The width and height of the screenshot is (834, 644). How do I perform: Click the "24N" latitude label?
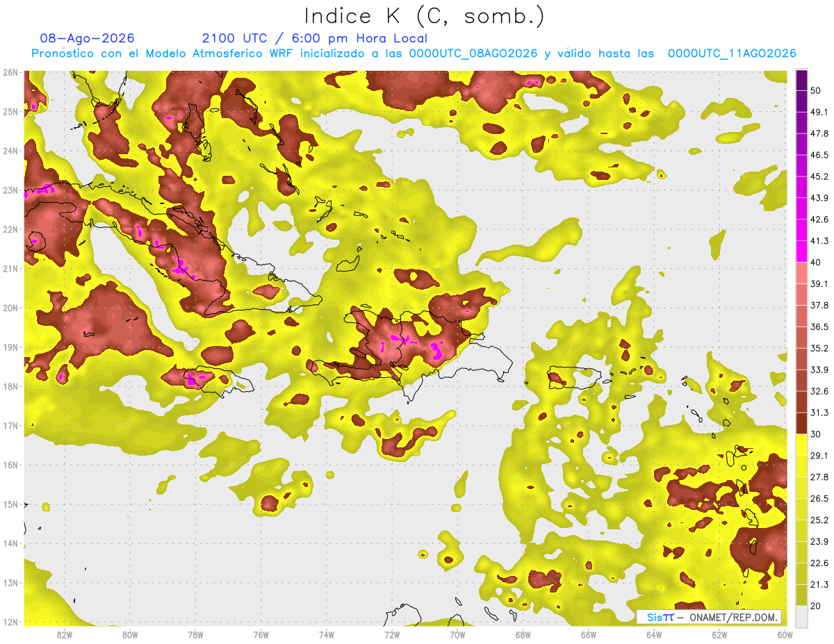tap(10, 150)
